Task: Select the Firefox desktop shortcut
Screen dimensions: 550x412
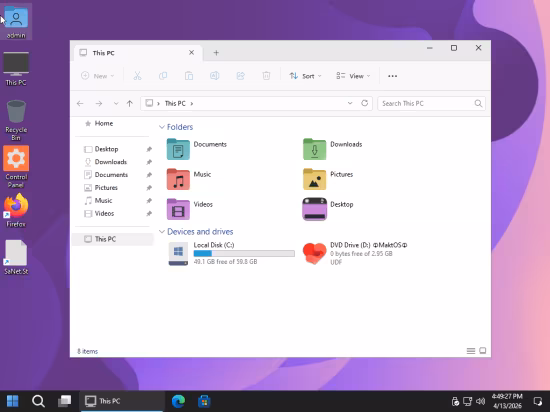Action: (16, 211)
